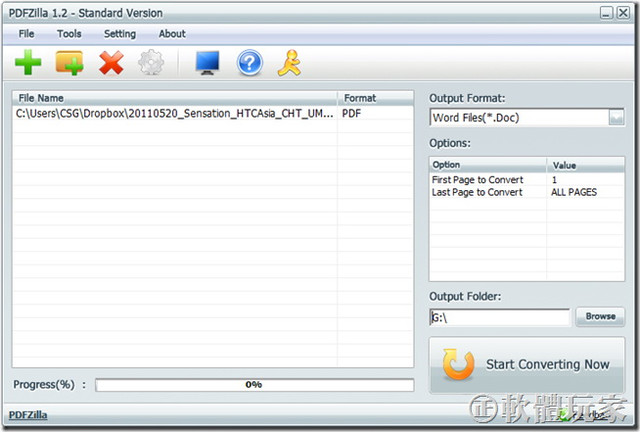Open help with blue question mark icon

tap(249, 62)
